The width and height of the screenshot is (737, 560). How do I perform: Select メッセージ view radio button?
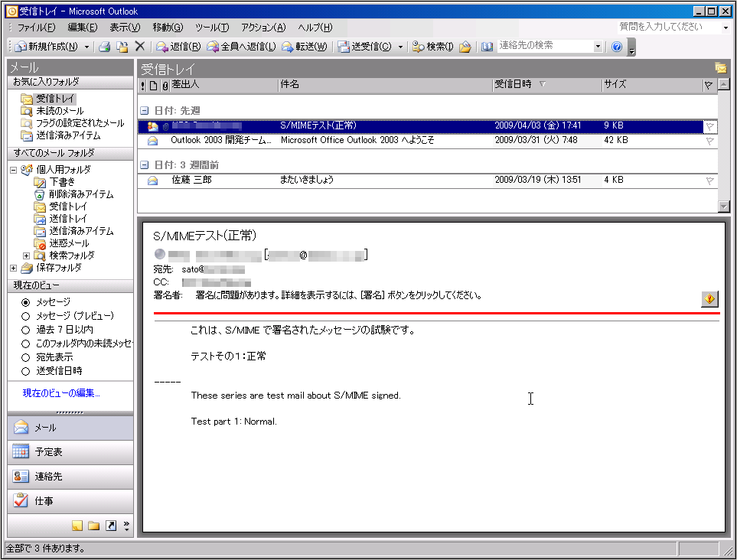(x=26, y=302)
